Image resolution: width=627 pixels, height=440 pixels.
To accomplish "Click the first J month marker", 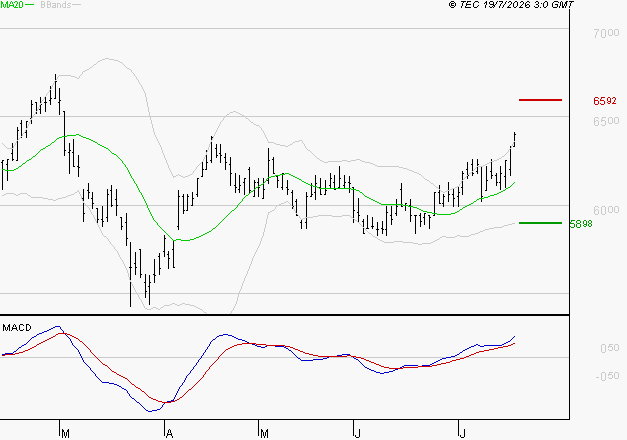I will point(358,433).
